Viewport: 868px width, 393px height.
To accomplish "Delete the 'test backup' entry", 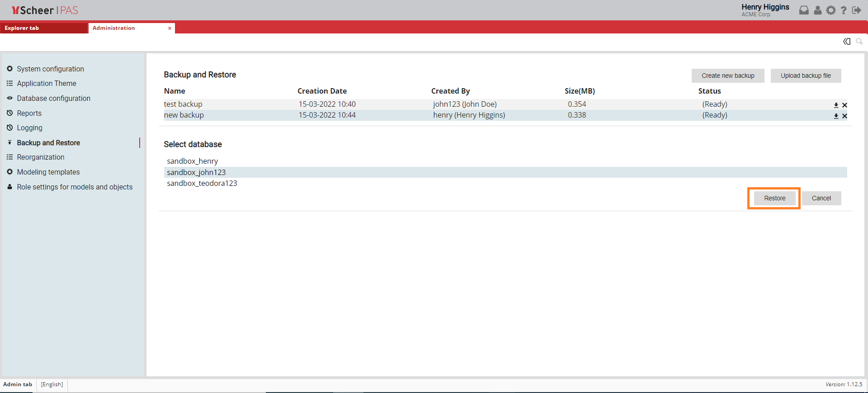I will point(844,105).
